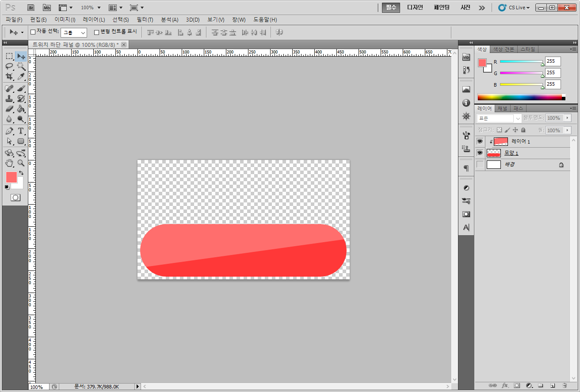Screen dimensions: 580x392
Task: Select the Path Selection tool
Action: point(9,141)
